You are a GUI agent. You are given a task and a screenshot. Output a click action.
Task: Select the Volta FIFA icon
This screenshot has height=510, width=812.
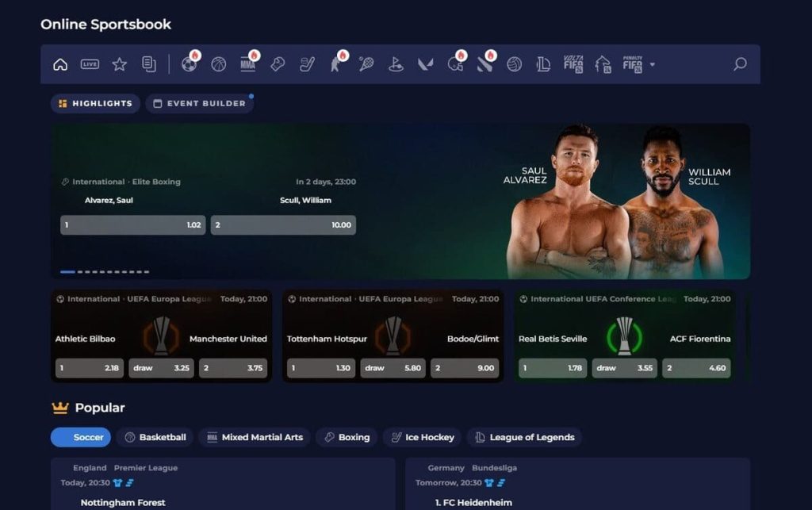[x=573, y=64]
